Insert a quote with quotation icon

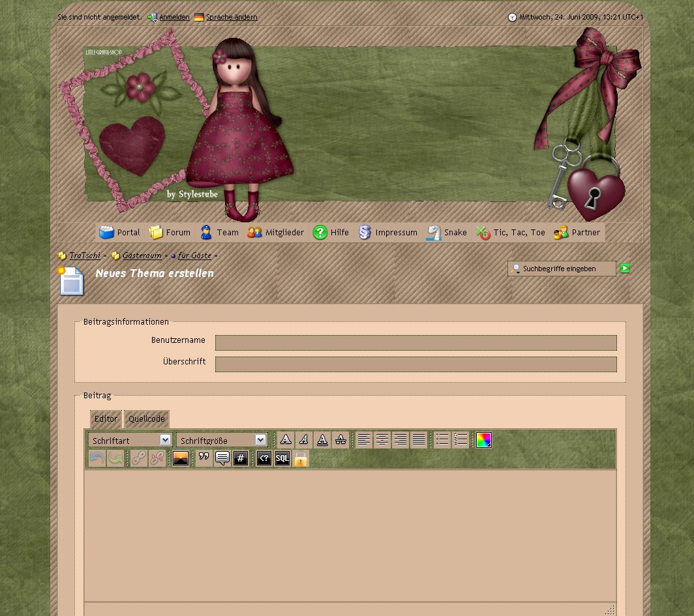(x=204, y=459)
